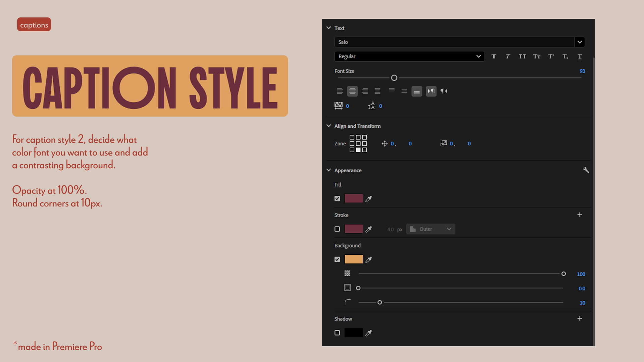Center align the caption text
Screen dimensions: 644x362
(x=352, y=91)
